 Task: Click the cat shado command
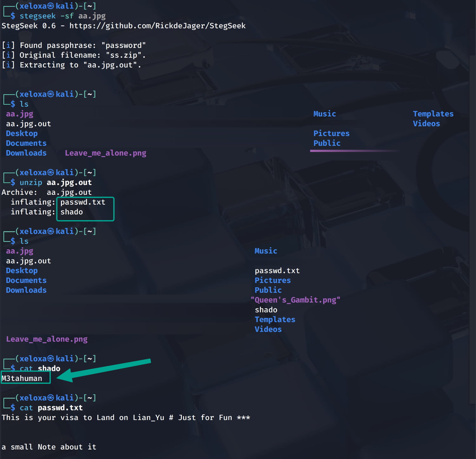[x=40, y=368]
